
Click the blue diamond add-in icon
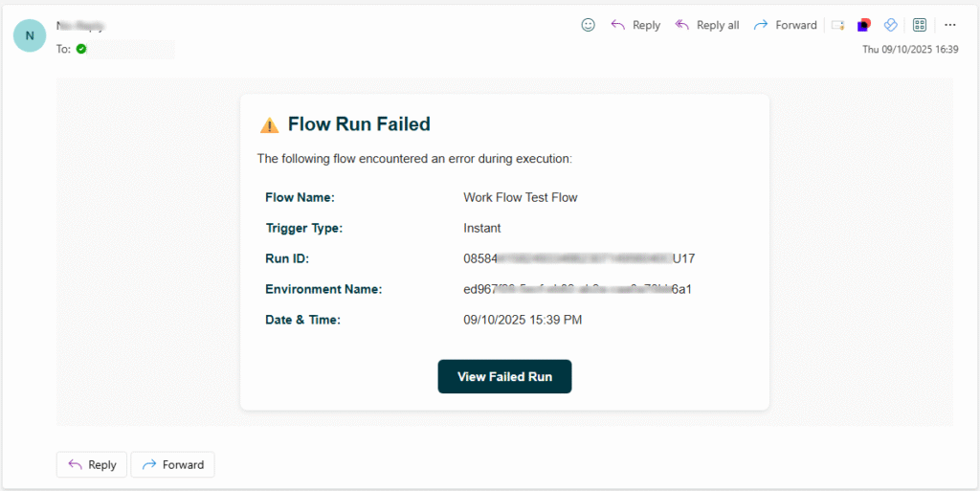tap(890, 25)
